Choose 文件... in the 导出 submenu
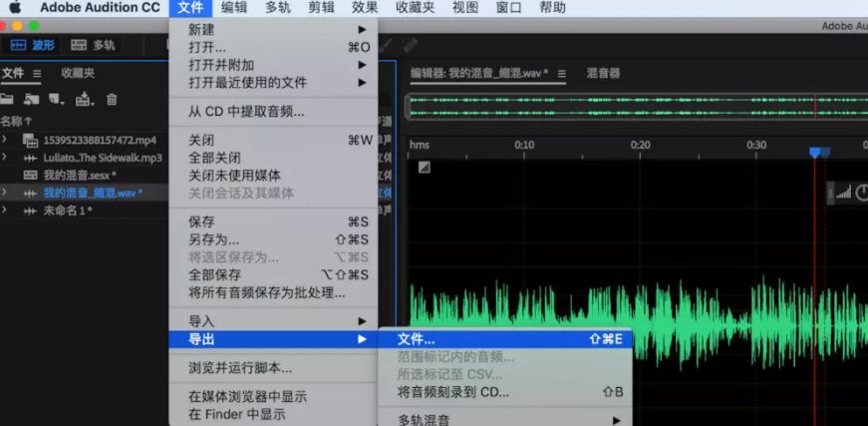Image resolution: width=868 pixels, height=426 pixels. point(505,339)
